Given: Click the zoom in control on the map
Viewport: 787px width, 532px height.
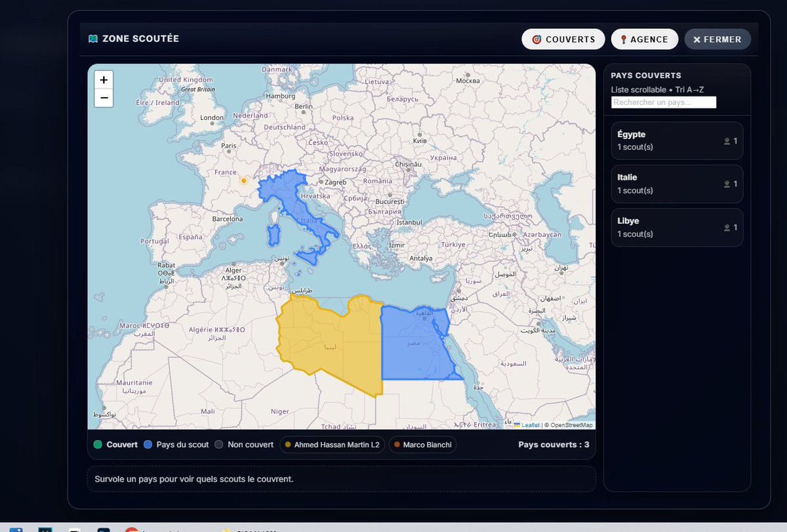Looking at the screenshot, I should (104, 79).
